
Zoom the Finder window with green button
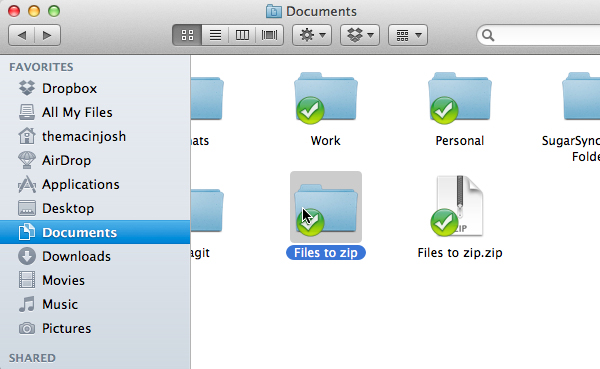(x=54, y=11)
